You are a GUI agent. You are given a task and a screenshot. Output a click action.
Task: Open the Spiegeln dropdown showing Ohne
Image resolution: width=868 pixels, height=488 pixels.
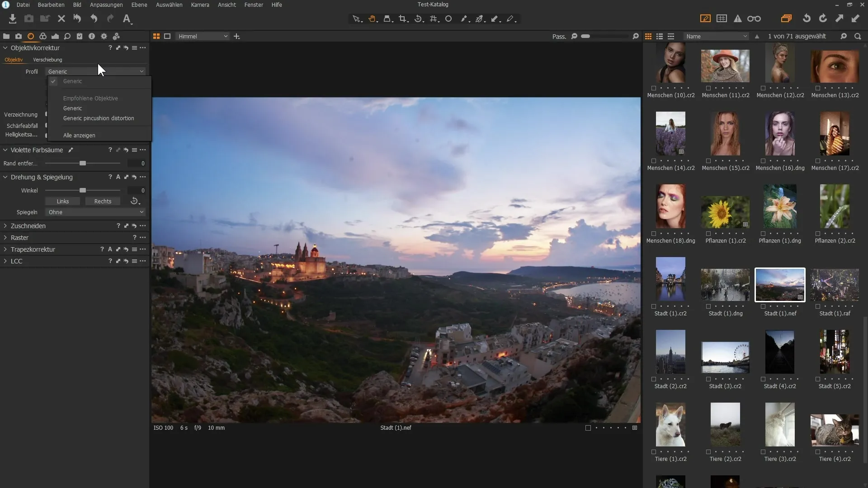point(95,212)
